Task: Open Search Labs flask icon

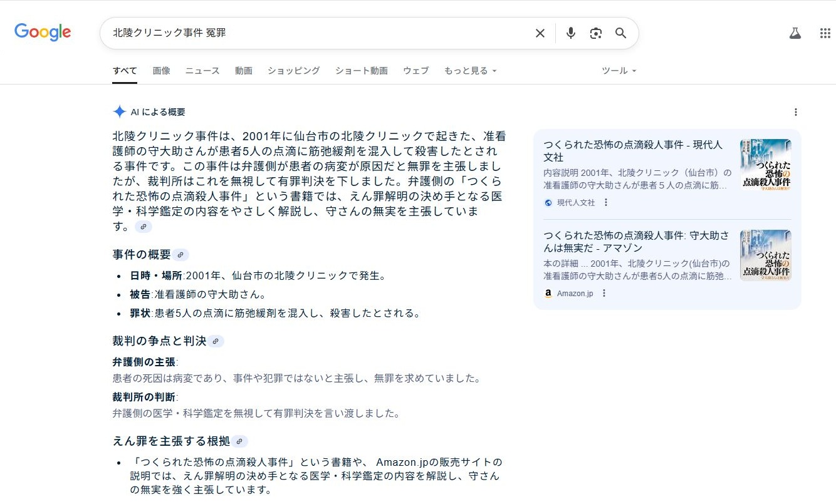Action: 795,33
